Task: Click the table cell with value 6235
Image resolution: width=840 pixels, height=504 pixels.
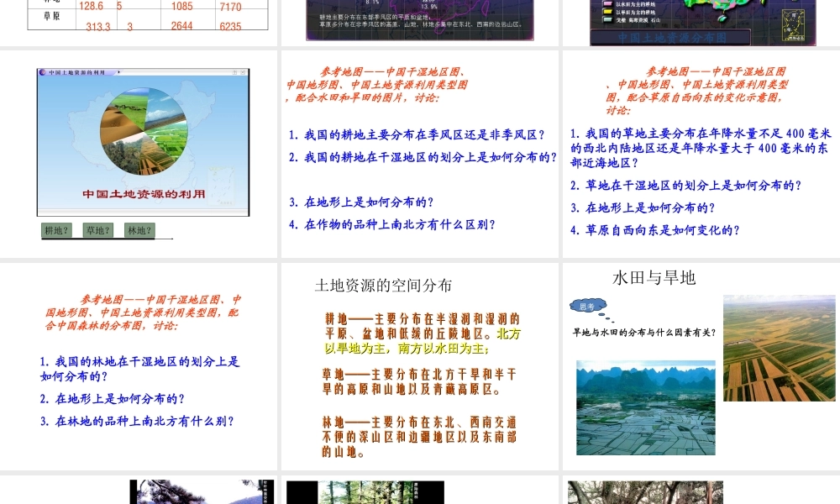Action: pos(230,26)
